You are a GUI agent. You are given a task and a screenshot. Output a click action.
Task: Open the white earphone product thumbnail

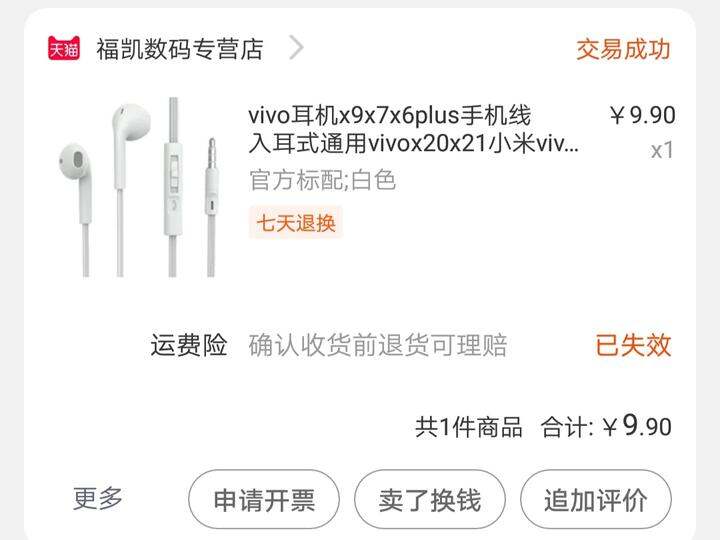pos(139,187)
